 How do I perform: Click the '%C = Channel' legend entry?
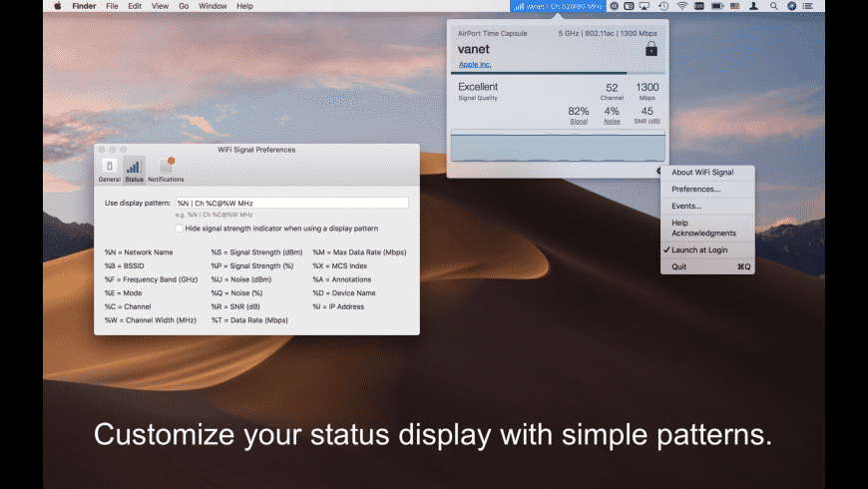128,306
